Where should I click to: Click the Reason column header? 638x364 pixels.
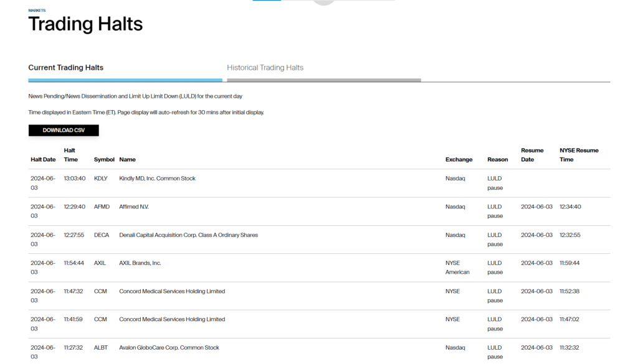[x=497, y=160]
